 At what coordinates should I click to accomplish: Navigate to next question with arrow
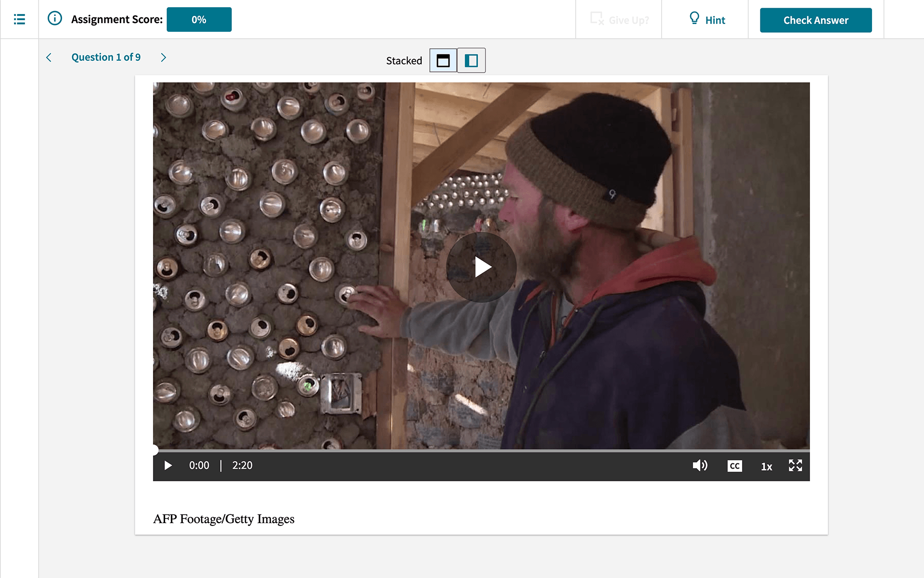[x=164, y=57]
